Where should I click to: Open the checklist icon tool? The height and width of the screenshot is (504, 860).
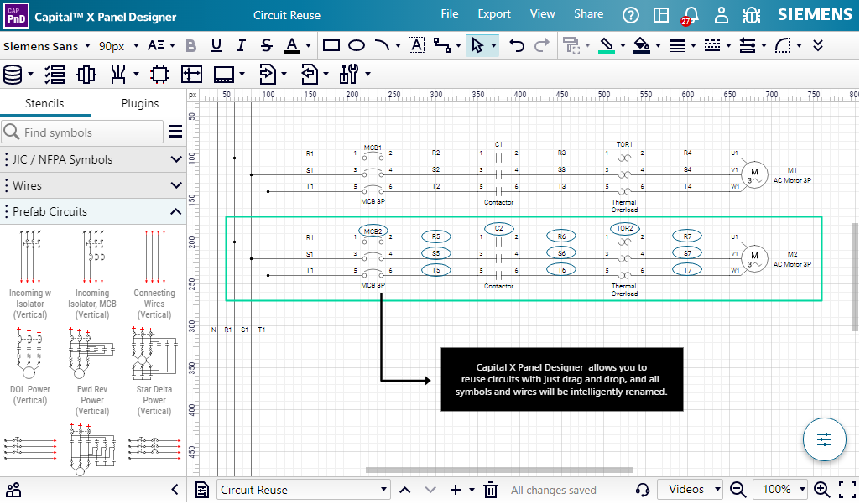55,74
